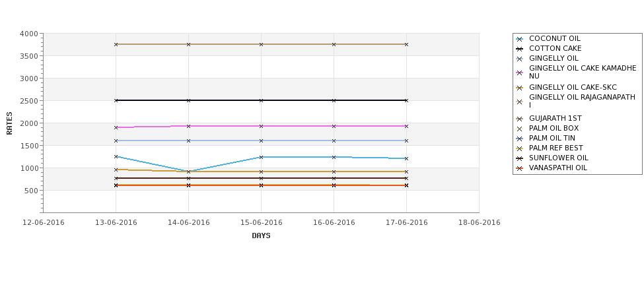644x283 pixels.
Task: Click the GINGELLY OIL CAKE-SKC legend marker
Action: [x=520, y=88]
